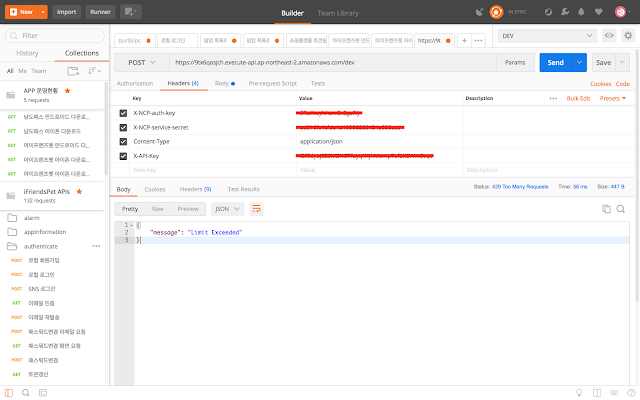Viewport: 640px width, 400px height.
Task: Open manage environments gear icon
Action: tap(628, 36)
